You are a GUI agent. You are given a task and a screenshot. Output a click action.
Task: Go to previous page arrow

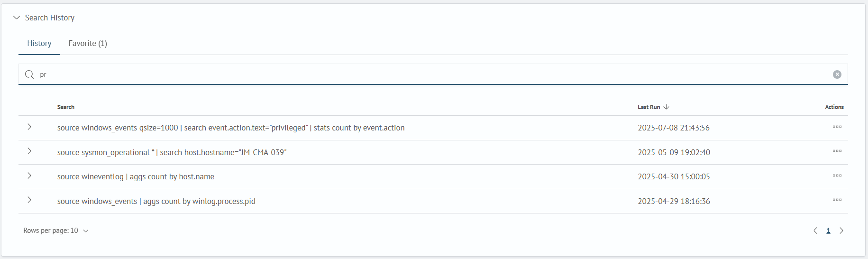pos(815,231)
